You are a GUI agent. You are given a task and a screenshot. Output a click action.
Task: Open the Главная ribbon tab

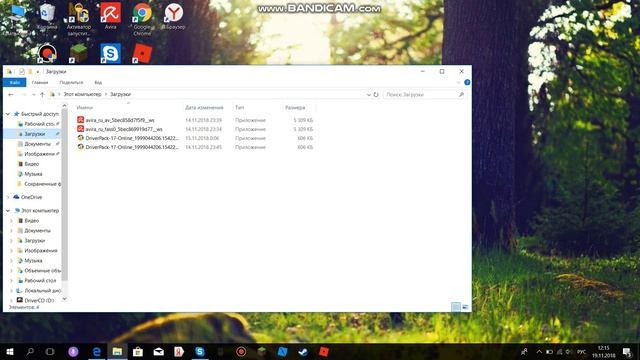point(40,82)
